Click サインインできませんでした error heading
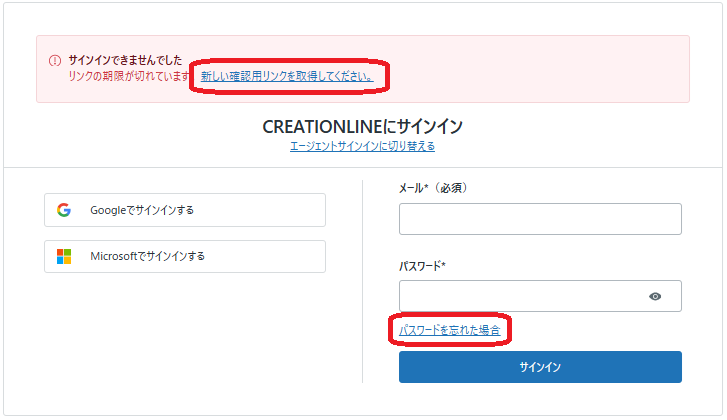This screenshot has width=727, height=420. 125,60
